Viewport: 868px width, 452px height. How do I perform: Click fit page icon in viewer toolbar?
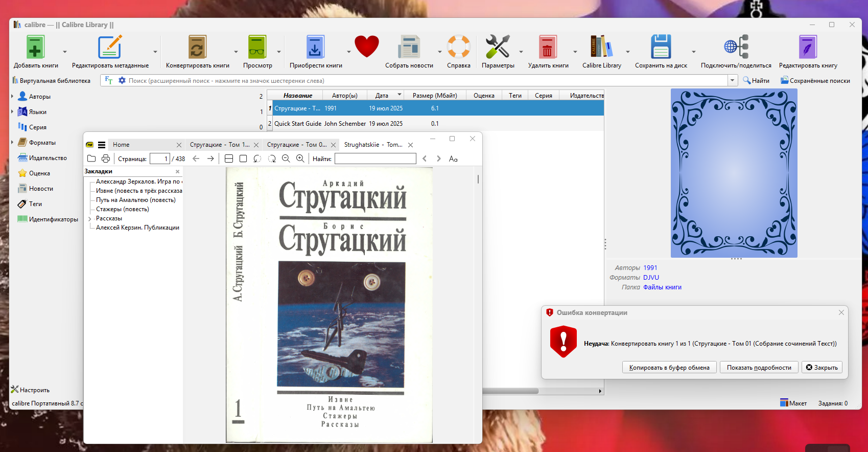243,159
